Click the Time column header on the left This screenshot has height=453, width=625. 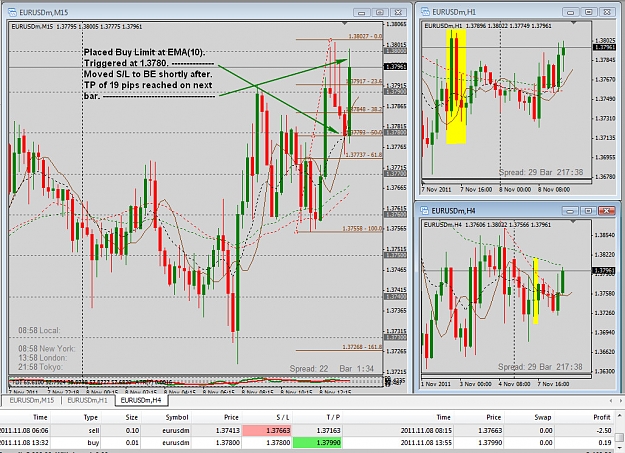[x=25, y=418]
